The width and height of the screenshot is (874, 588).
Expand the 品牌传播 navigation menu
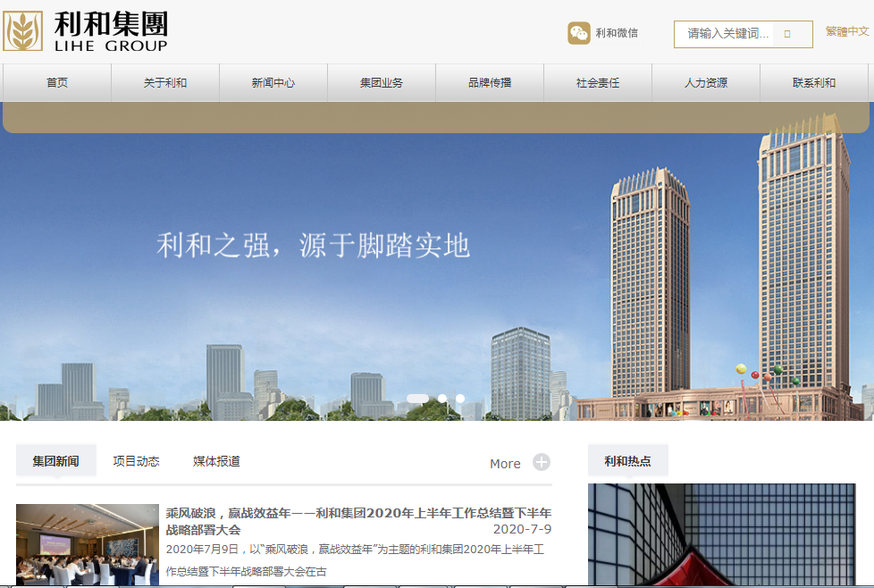[x=489, y=82]
